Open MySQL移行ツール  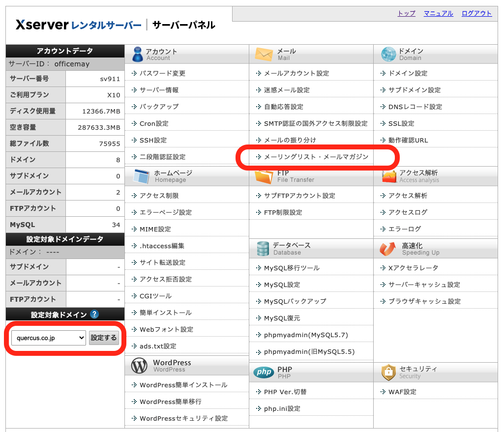coord(292,268)
